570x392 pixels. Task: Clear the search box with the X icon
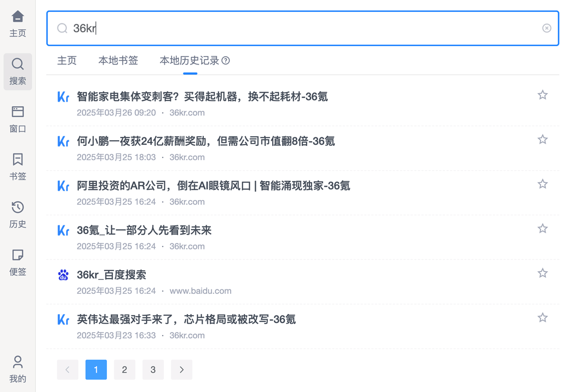[x=547, y=28]
